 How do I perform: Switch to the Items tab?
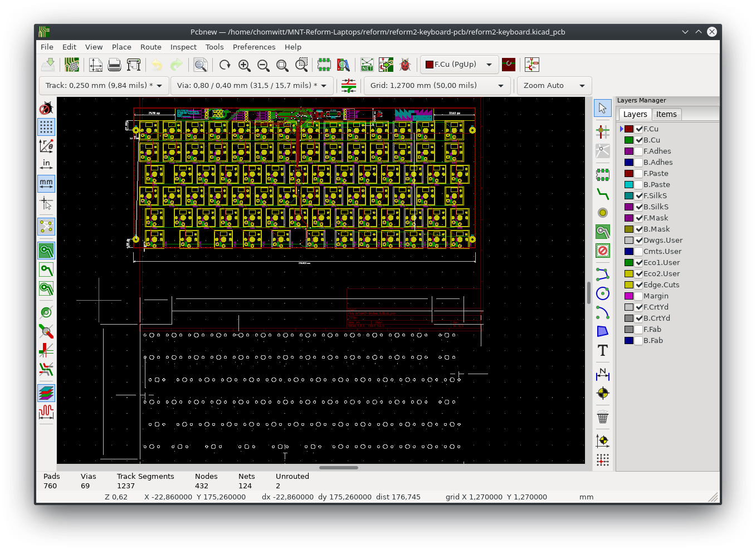tap(666, 114)
